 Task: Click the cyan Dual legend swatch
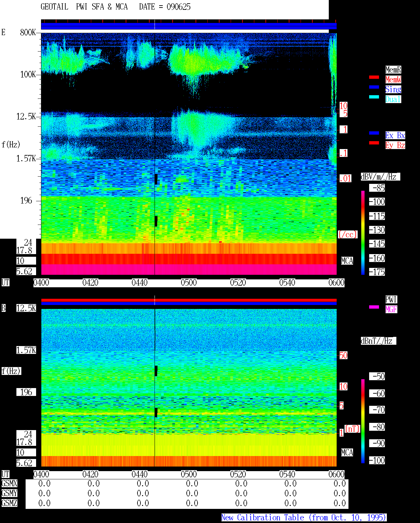(374, 97)
